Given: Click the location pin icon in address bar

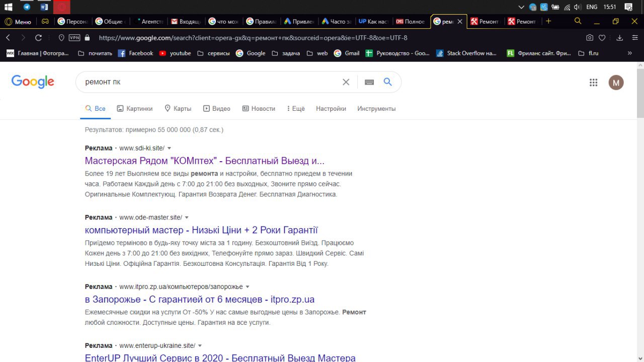Looking at the screenshot, I should click(x=61, y=38).
